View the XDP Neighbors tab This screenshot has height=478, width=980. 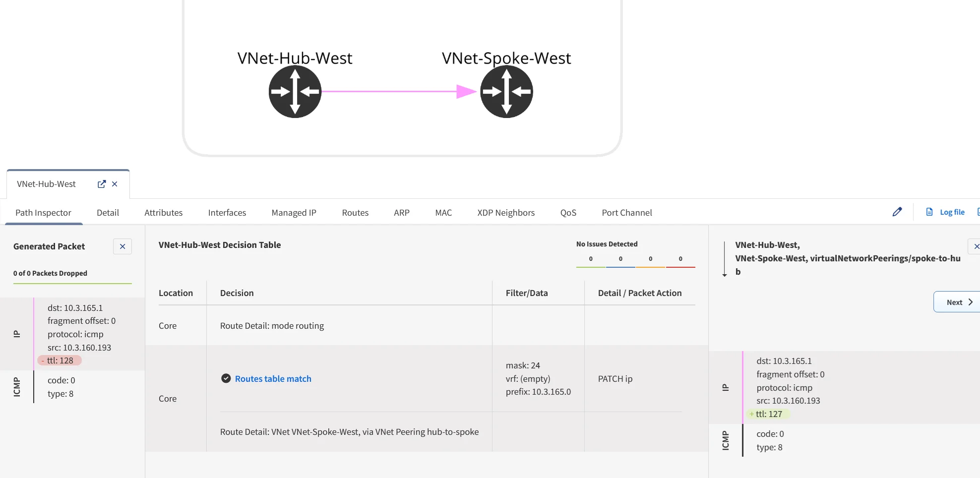coord(506,213)
